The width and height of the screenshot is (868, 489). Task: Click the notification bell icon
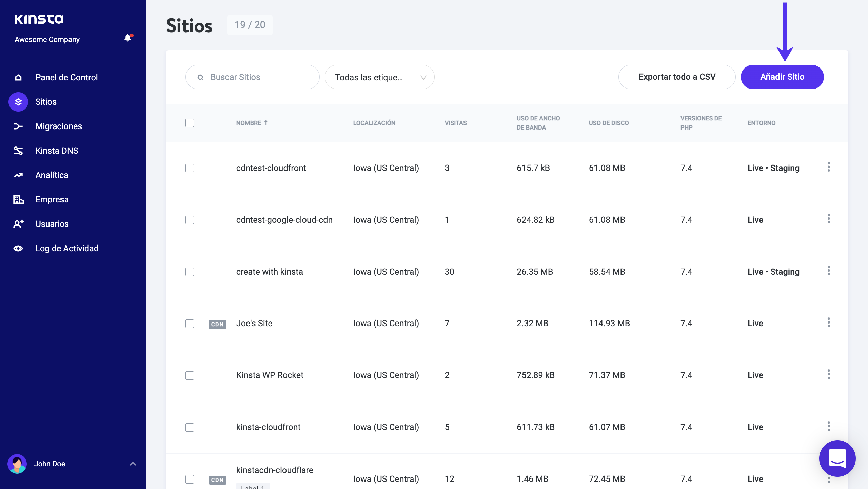click(128, 38)
